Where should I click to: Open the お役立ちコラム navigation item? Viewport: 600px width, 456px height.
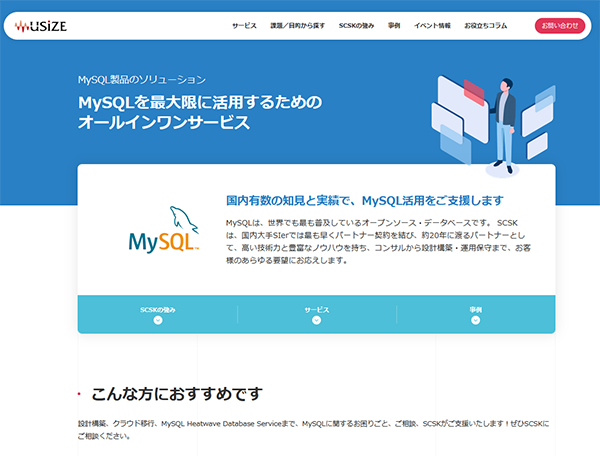point(486,26)
